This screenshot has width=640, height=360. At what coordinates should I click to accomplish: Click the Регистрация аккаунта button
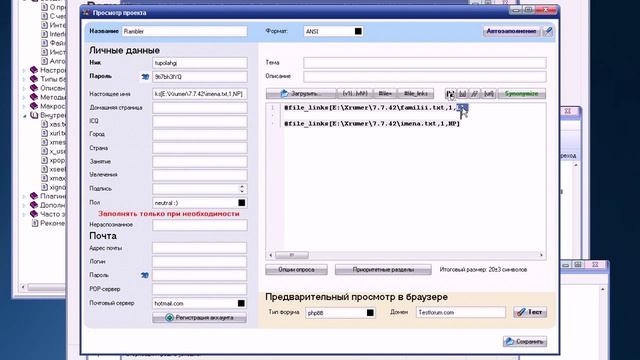click(200, 318)
